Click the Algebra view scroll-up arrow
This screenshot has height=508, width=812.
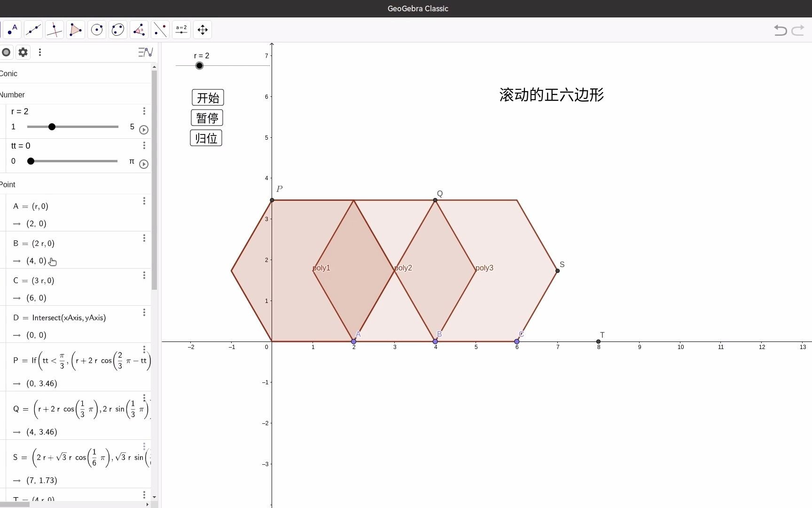(154, 67)
